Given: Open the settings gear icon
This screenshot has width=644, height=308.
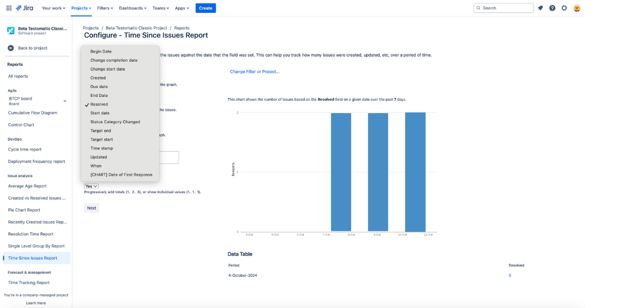Looking at the screenshot, I should pyautogui.click(x=564, y=8).
